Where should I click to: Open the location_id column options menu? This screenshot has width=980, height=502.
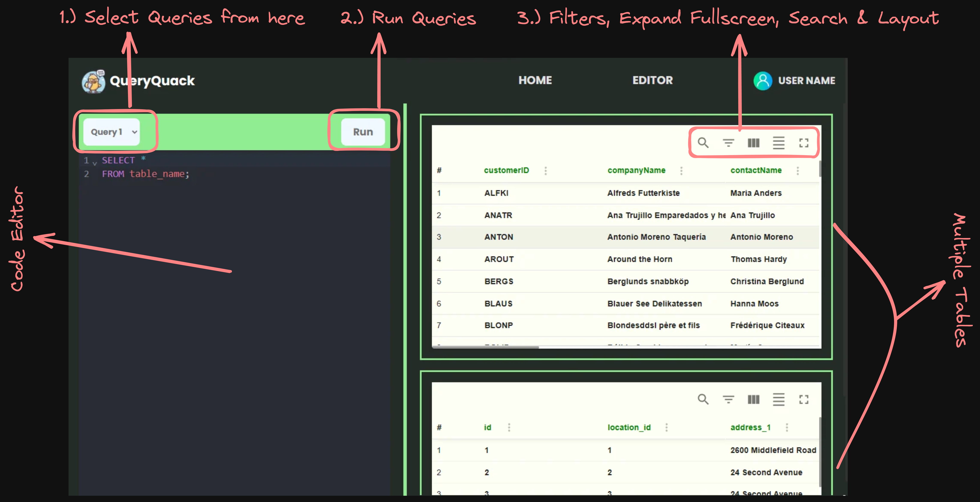pyautogui.click(x=667, y=427)
